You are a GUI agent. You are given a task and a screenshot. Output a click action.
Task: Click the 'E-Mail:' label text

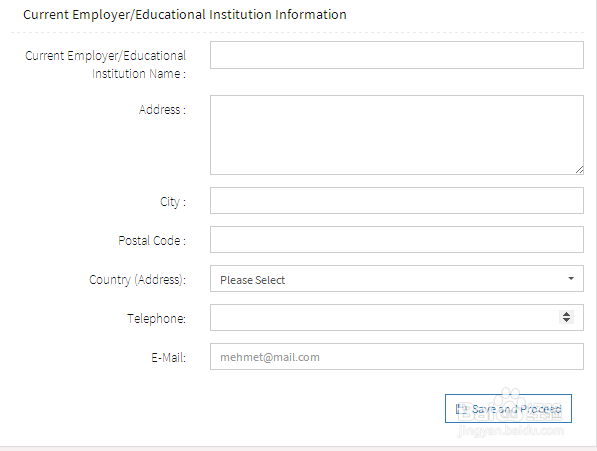coord(169,357)
